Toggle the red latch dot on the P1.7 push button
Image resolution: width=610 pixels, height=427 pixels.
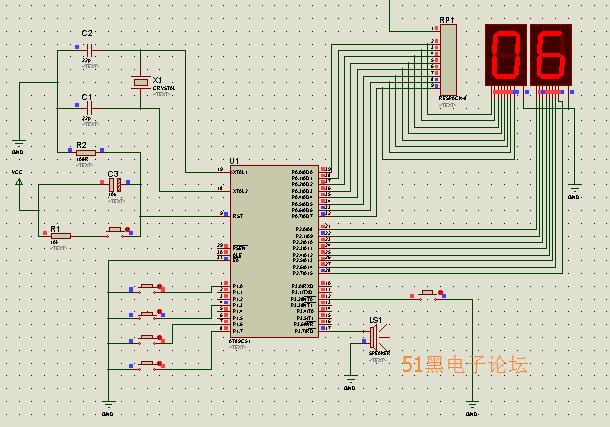[160, 364]
